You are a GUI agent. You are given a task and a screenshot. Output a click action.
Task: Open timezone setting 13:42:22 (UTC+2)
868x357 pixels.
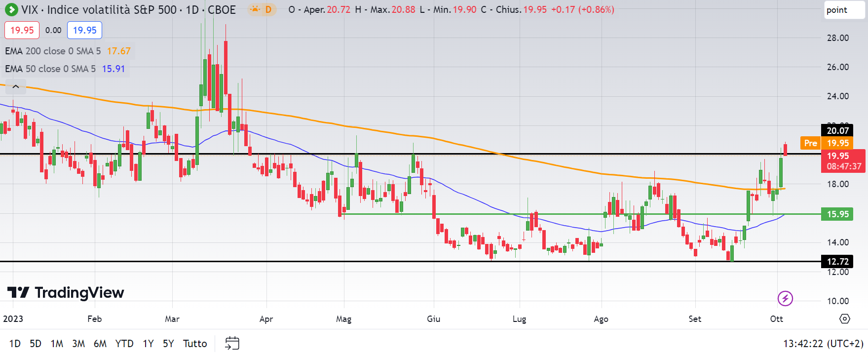coord(823,344)
